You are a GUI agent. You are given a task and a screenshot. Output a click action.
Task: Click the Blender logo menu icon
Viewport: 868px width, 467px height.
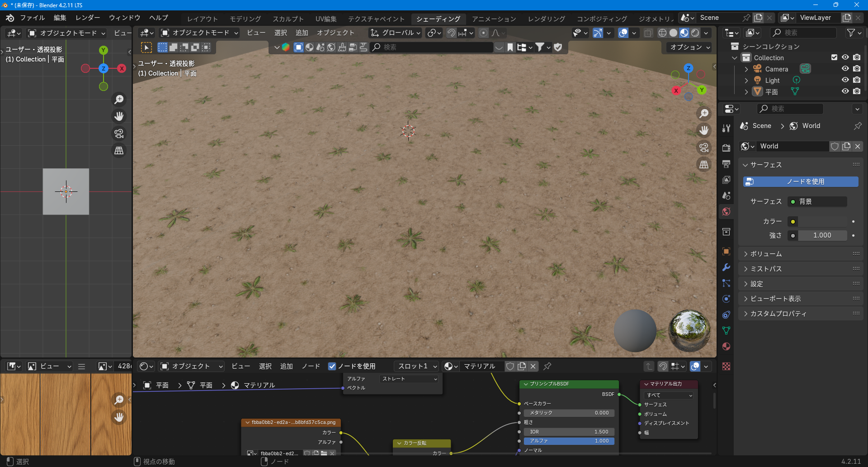[10, 18]
